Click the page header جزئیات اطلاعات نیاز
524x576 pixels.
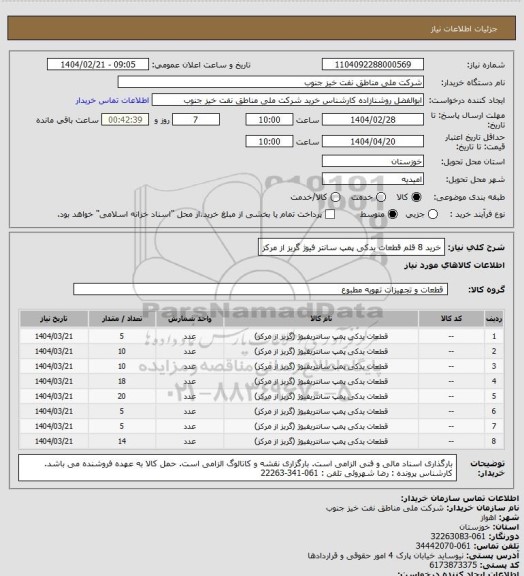tap(464, 29)
